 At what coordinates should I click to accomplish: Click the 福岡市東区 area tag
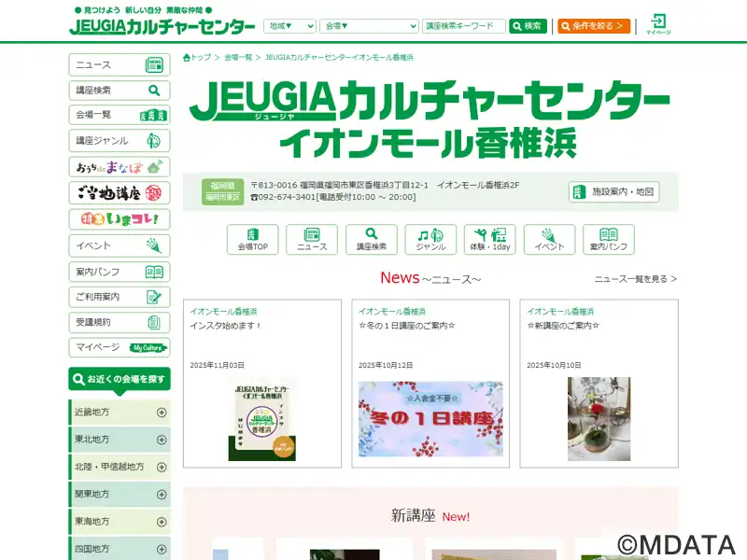(x=222, y=198)
